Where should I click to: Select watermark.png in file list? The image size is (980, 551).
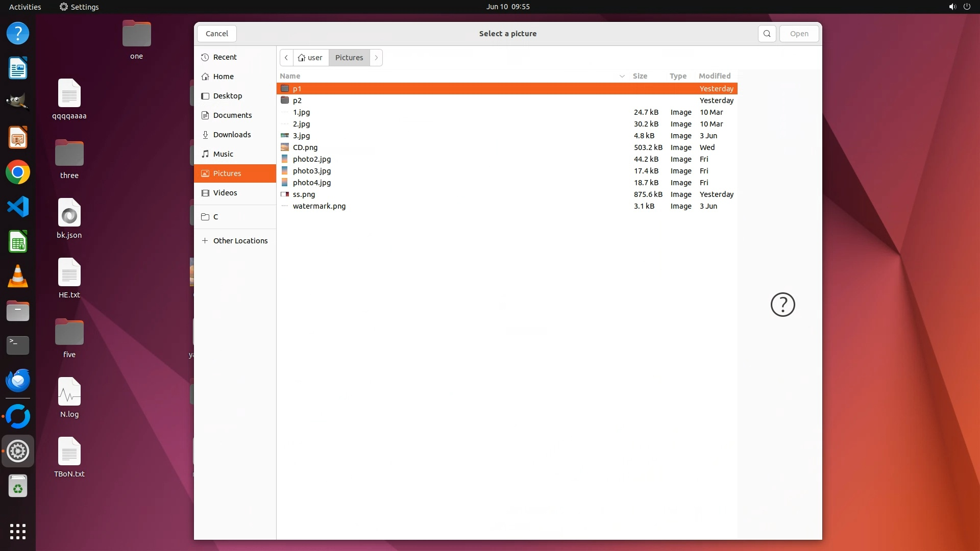319,206
